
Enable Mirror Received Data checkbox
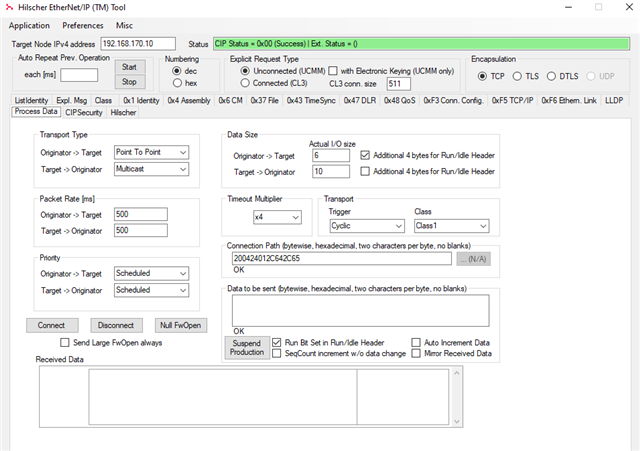click(416, 353)
